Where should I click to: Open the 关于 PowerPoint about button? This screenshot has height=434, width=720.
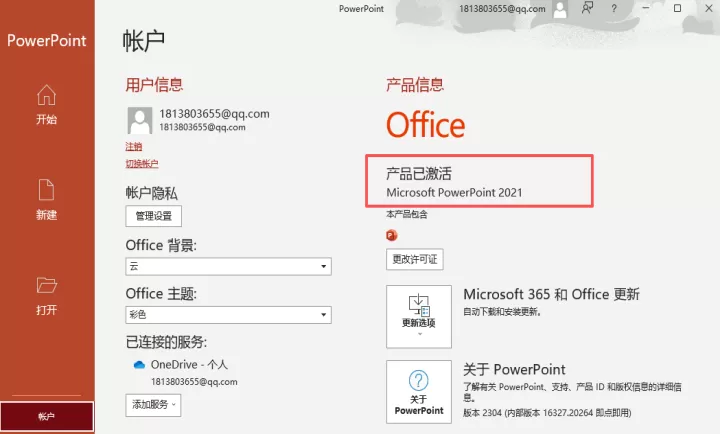[419, 392]
